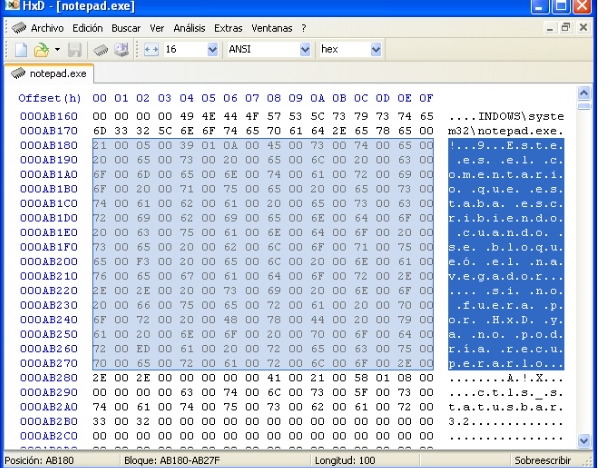598x468 pixels.
Task: Click the small arrow next to Open icon
Action: click(57, 50)
